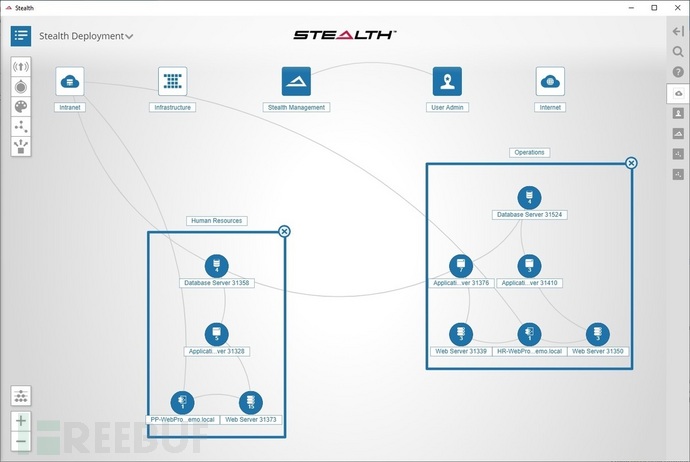
Task: Minimize the Stealth window
Action: [x=631, y=8]
